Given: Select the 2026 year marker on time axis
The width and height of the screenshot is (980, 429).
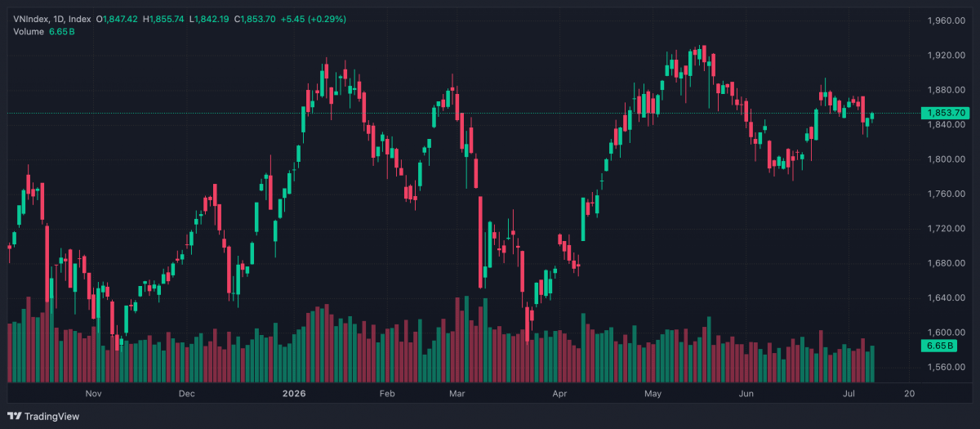Looking at the screenshot, I should coord(293,394).
